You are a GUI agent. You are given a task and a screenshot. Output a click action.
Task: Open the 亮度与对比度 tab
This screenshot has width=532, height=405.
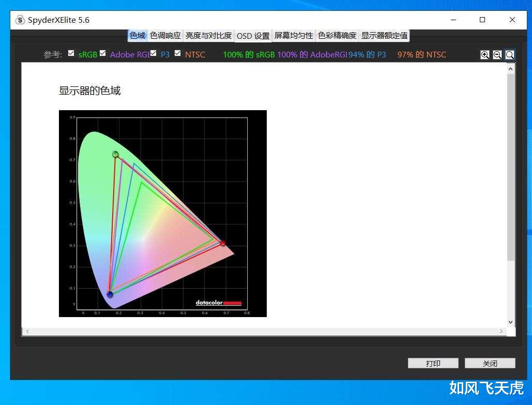point(208,36)
